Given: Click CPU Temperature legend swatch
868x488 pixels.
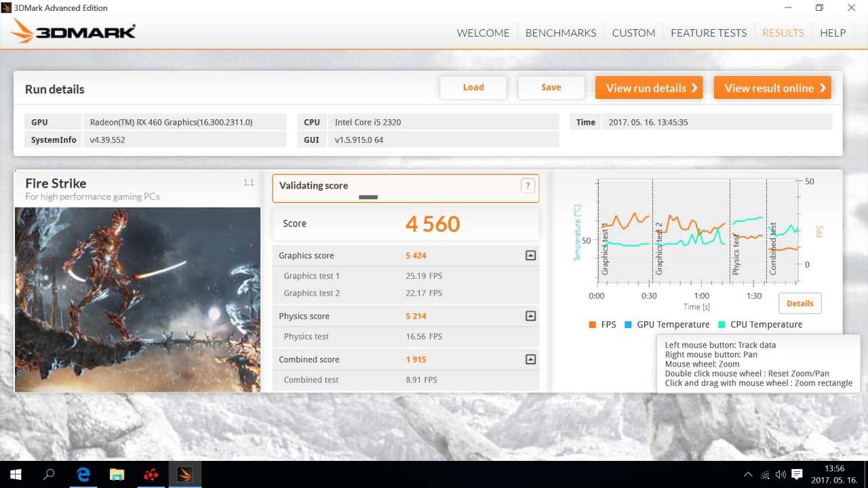Looking at the screenshot, I should (x=722, y=325).
